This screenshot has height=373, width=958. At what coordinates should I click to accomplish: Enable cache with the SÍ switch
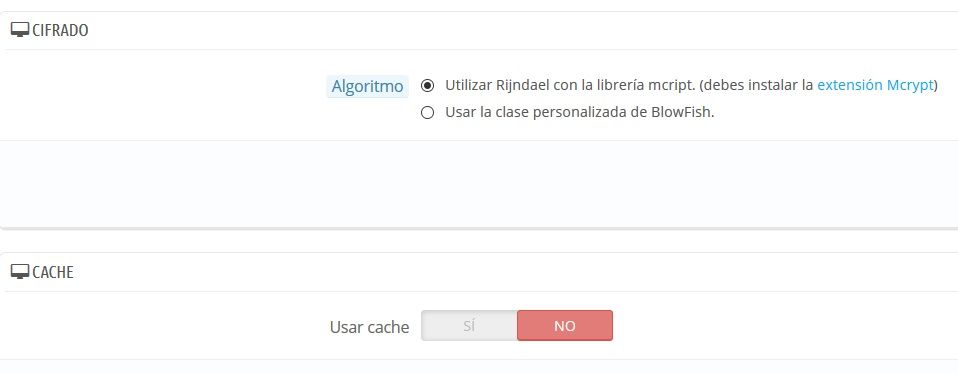pos(469,325)
